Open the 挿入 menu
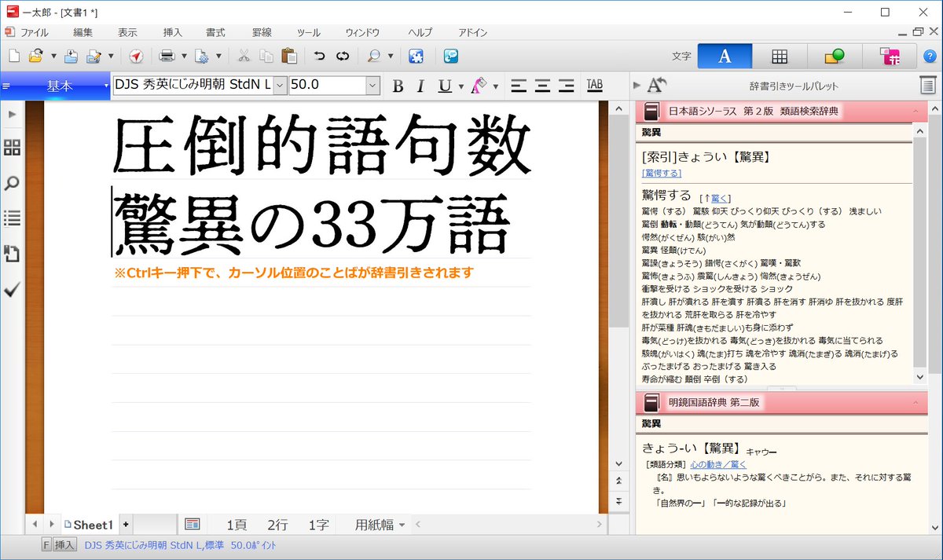 pos(172,32)
